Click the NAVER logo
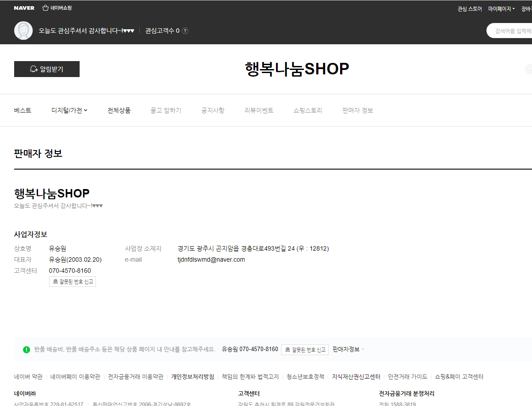Viewport: 532px width, 406px height. coord(24,8)
